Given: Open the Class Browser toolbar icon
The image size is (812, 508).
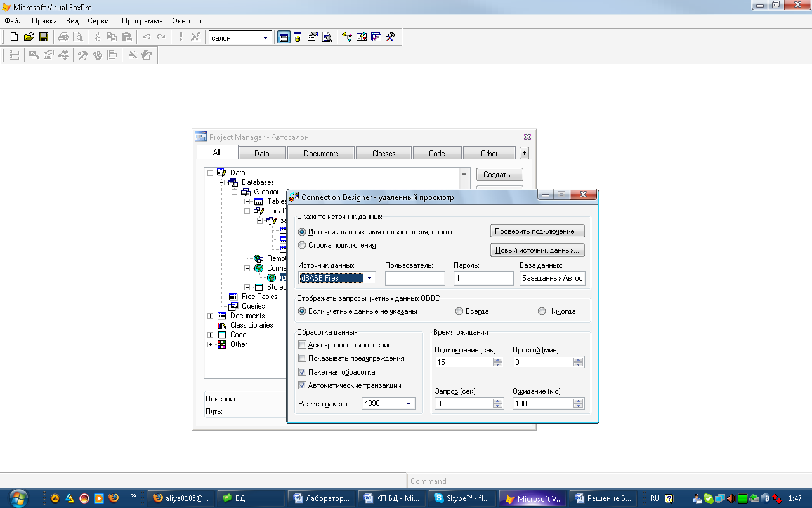Looking at the screenshot, I should click(347, 37).
